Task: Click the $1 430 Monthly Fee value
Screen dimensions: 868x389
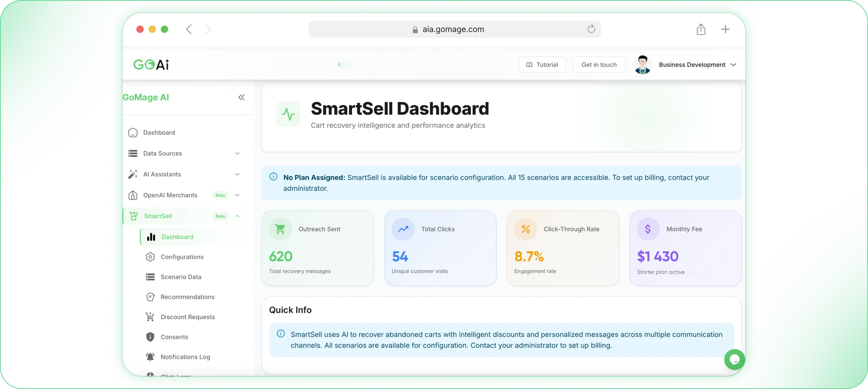Action: coord(658,257)
